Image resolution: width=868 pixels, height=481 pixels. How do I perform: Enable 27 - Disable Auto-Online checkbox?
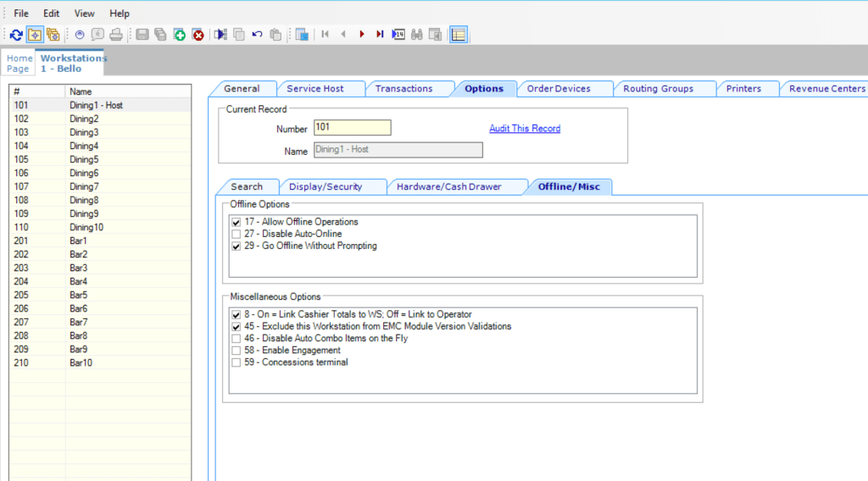(236, 235)
